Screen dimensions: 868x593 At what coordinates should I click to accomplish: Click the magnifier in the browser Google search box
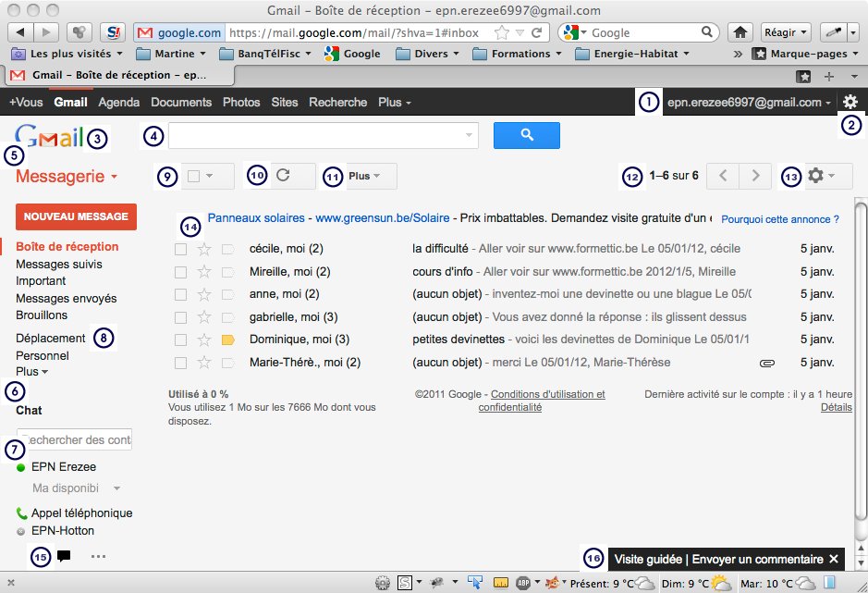click(707, 32)
